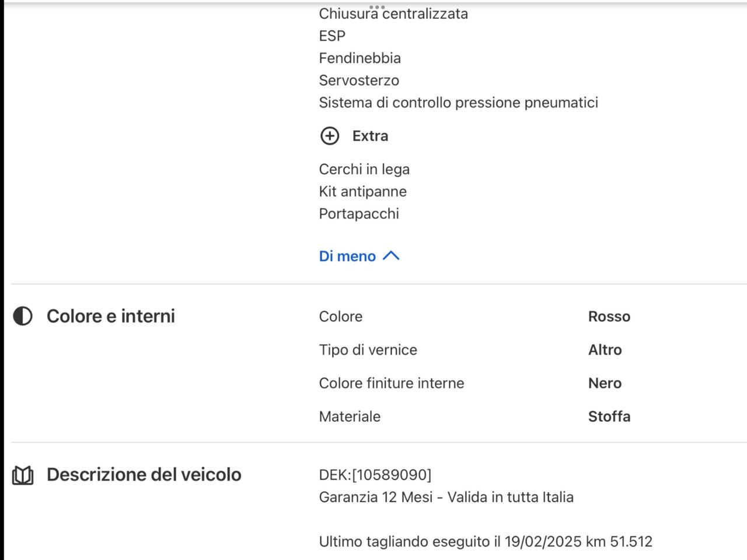Screen dimensions: 747x560
Task: Select the Descrizione del veicolo section header
Action: coord(144,474)
